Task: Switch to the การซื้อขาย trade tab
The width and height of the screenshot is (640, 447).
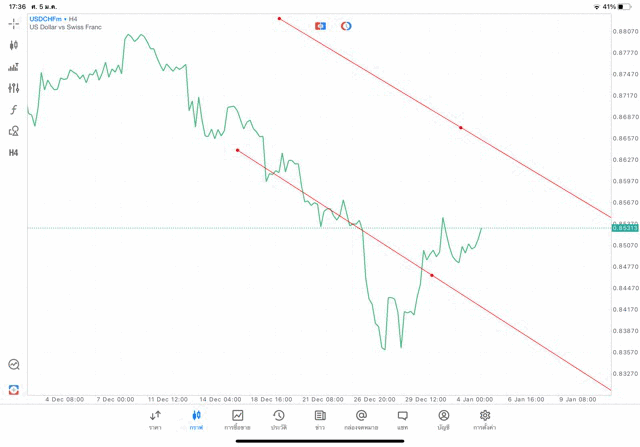Action: point(237,419)
